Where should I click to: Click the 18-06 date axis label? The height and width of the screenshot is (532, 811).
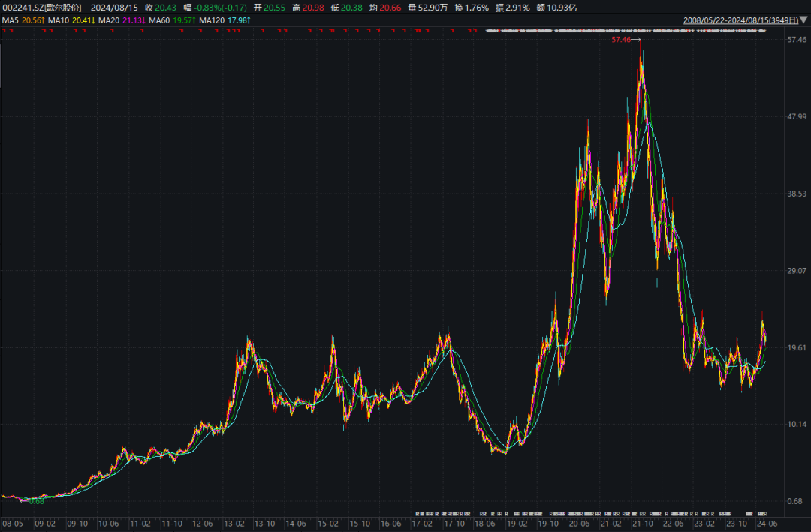coord(485,524)
